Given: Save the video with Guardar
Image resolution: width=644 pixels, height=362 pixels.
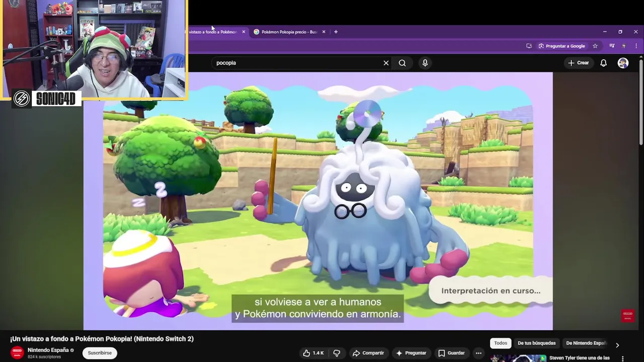Looking at the screenshot, I should tap(451, 353).
